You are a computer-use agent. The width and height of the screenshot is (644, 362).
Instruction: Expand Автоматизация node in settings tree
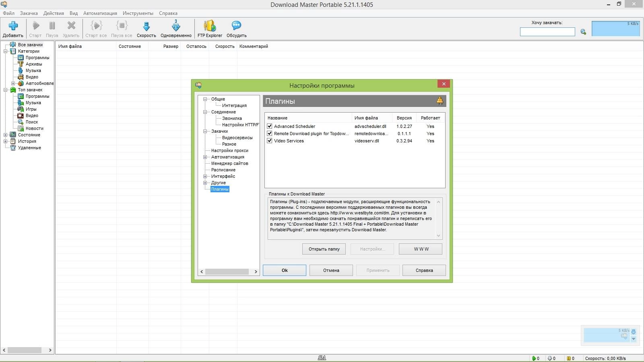(x=205, y=157)
